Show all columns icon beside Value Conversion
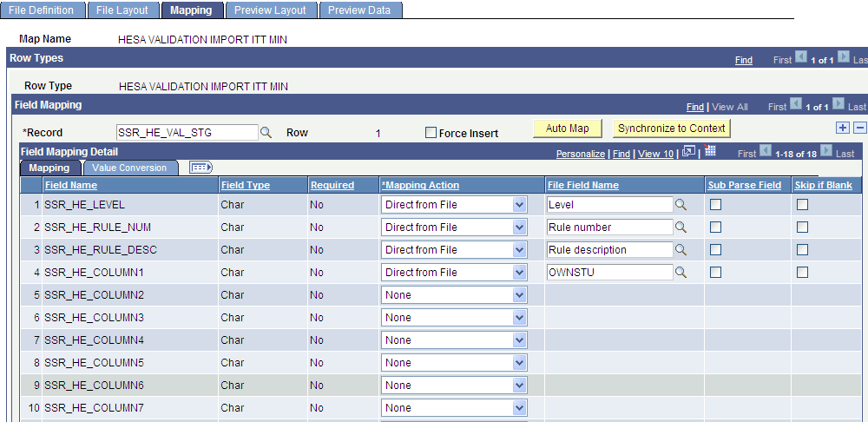Image resolution: width=868 pixels, height=422 pixels. coord(201,168)
